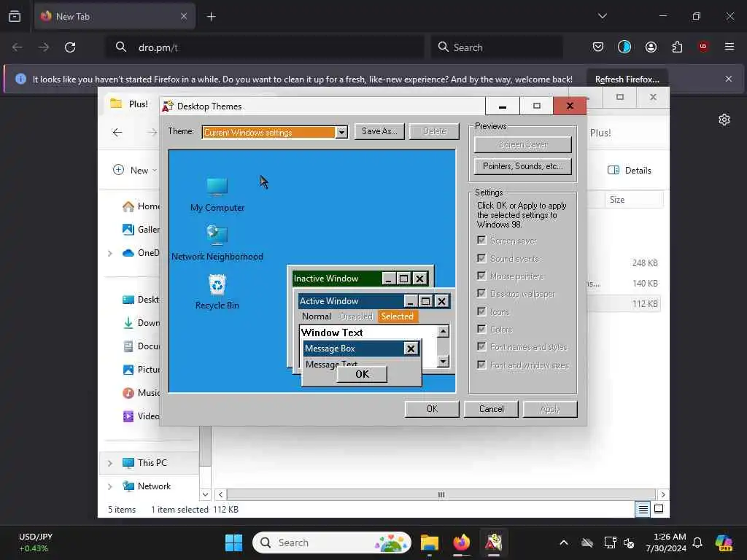Expand OneDrive in Explorer sidebar

[110, 253]
